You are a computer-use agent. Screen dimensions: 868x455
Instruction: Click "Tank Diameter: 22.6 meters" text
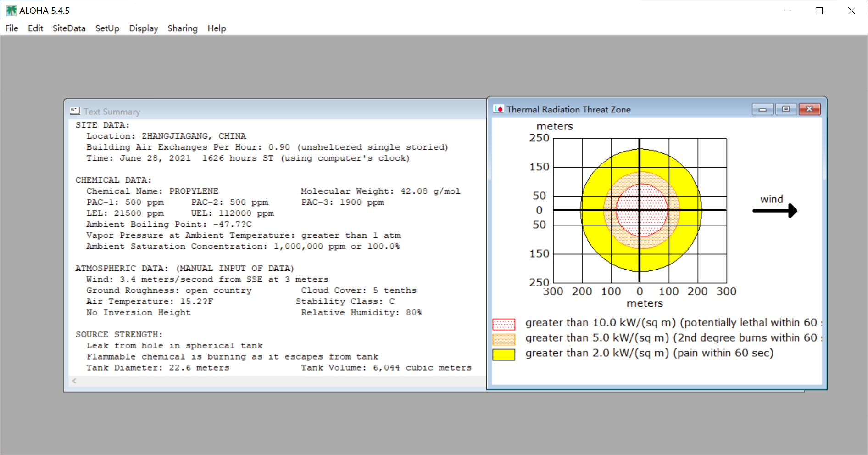click(158, 367)
